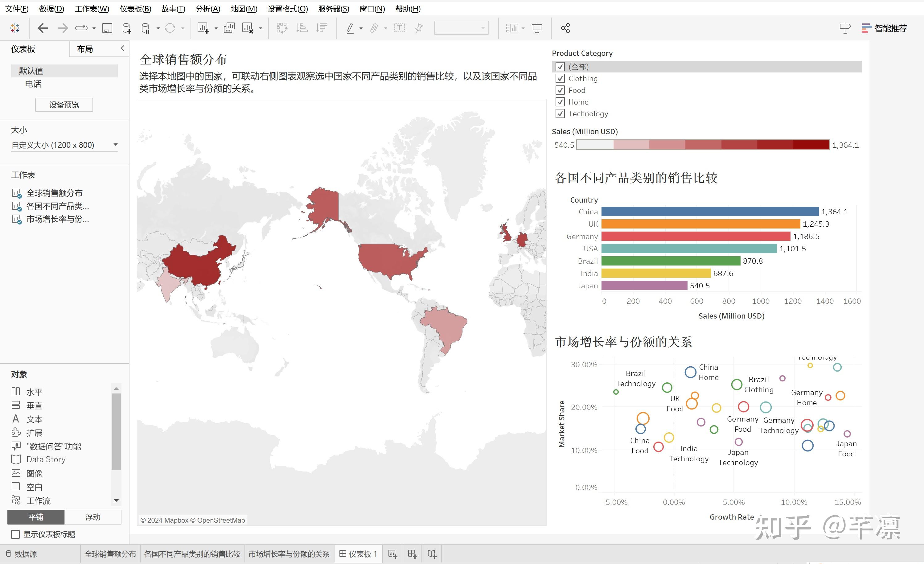
Task: Activate the Presentation Mode icon
Action: (537, 28)
